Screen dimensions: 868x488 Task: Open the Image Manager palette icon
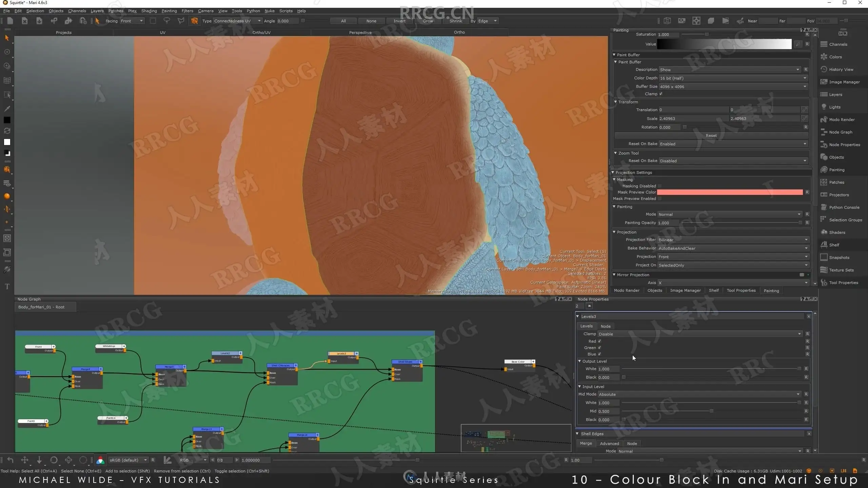point(824,82)
